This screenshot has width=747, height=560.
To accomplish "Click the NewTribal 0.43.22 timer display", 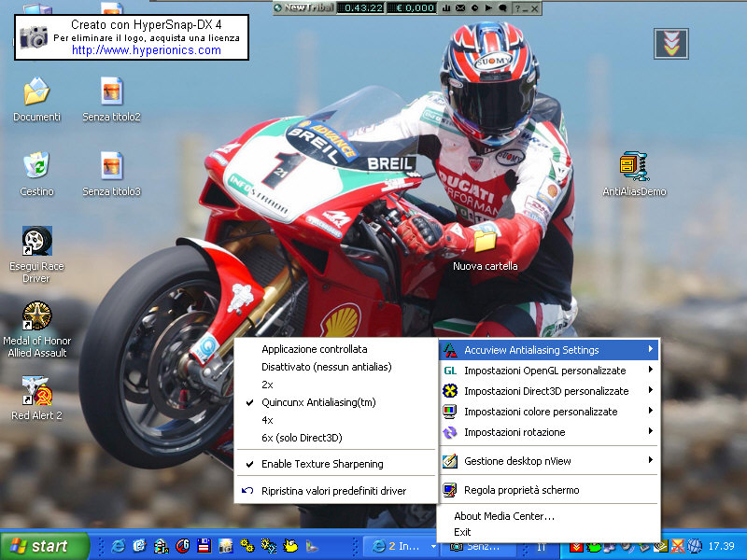I will (x=360, y=8).
